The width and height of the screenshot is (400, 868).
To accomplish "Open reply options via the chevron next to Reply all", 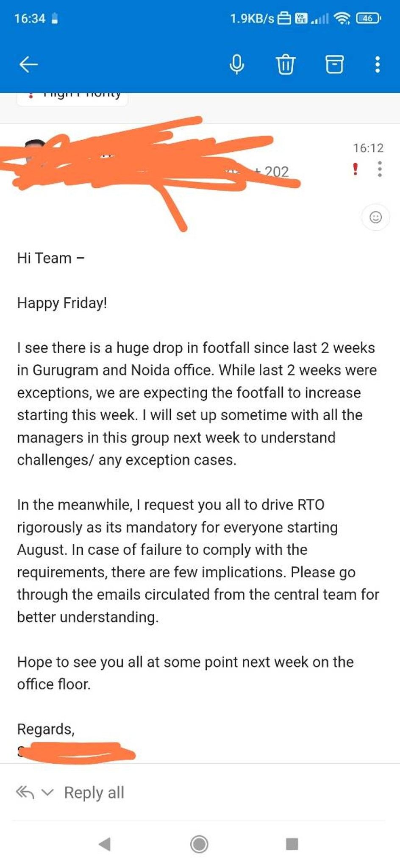I will tap(48, 792).
